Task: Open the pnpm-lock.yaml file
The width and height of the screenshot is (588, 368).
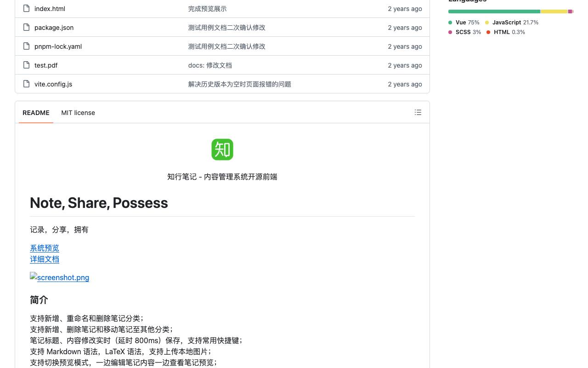Action: click(x=58, y=46)
